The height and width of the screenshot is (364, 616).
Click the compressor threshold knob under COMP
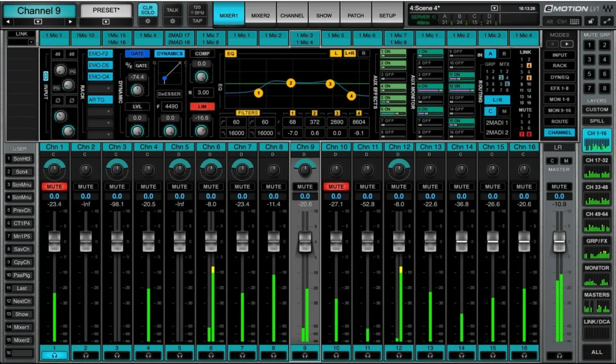click(202, 77)
